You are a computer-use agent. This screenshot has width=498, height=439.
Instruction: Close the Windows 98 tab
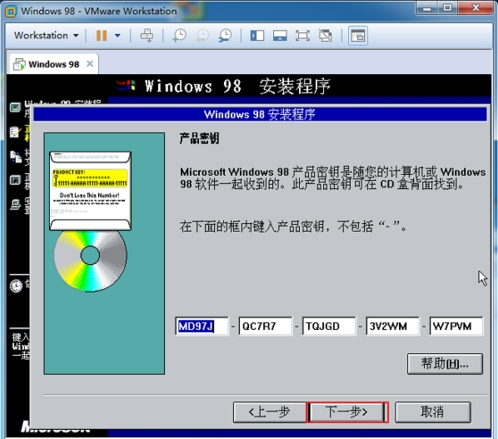pos(90,64)
